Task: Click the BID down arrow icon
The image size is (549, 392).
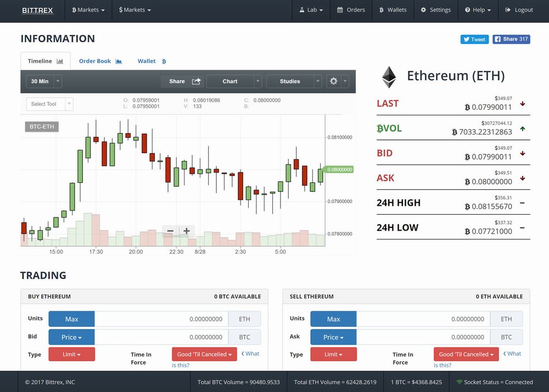Action: pos(523,153)
